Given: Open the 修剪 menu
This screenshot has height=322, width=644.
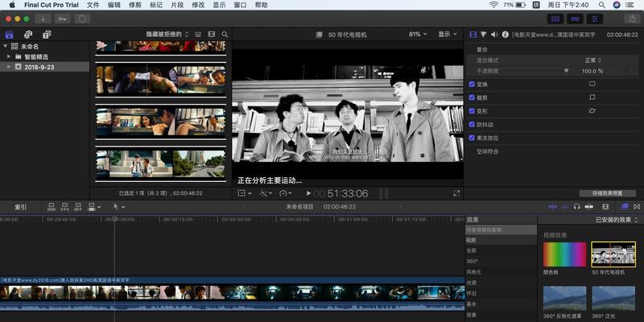Looking at the screenshot, I should point(135,5).
